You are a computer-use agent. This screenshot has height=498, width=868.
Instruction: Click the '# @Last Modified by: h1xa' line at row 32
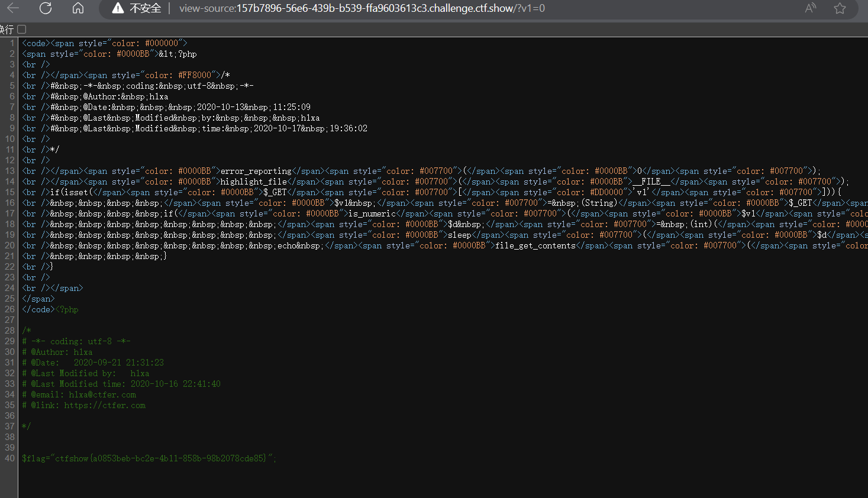(86, 373)
